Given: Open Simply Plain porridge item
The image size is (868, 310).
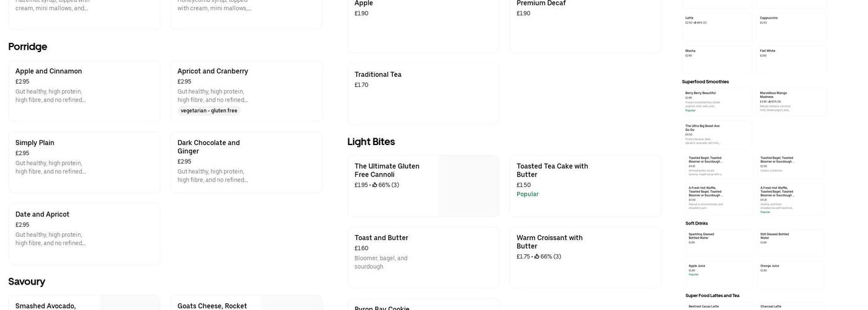Looking at the screenshot, I should [x=84, y=162].
